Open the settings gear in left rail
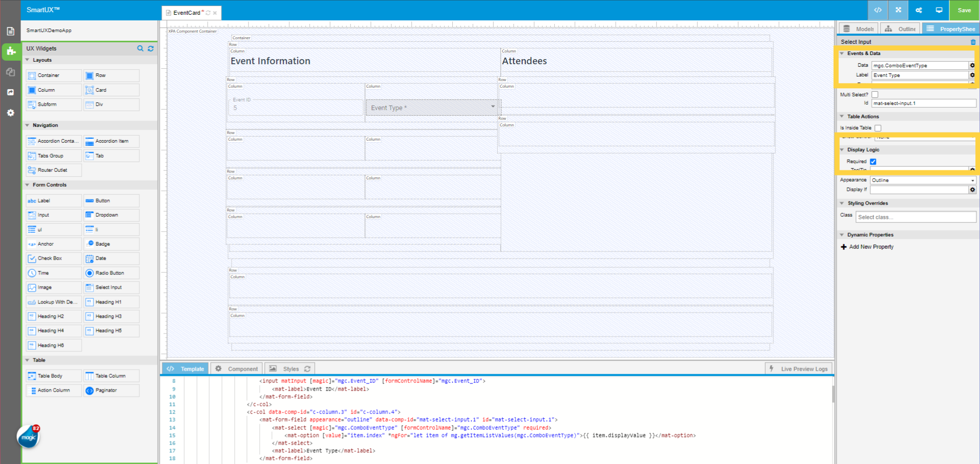This screenshot has height=464, width=980. point(11,113)
